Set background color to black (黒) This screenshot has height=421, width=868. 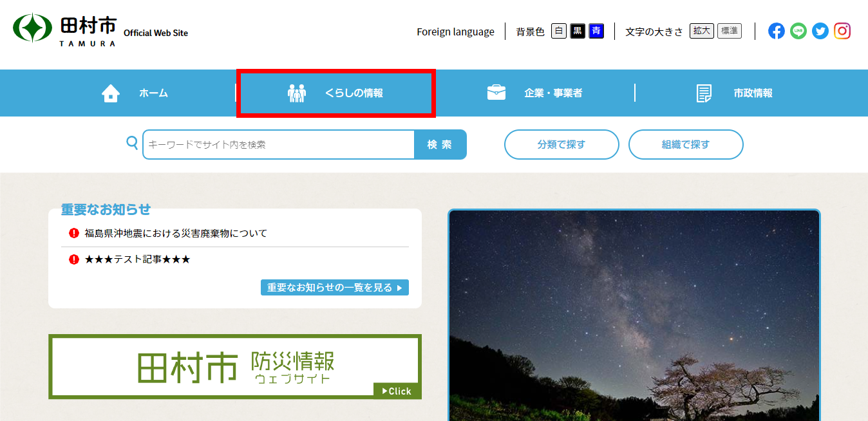(578, 31)
